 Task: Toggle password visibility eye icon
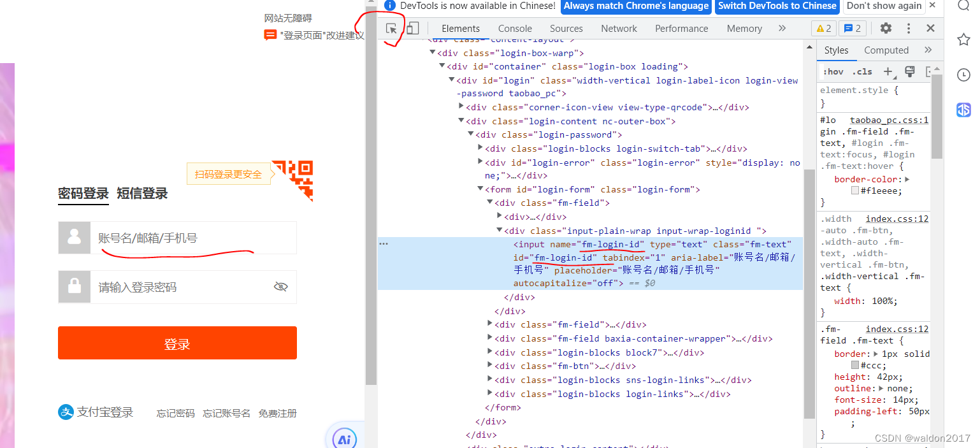click(x=281, y=287)
